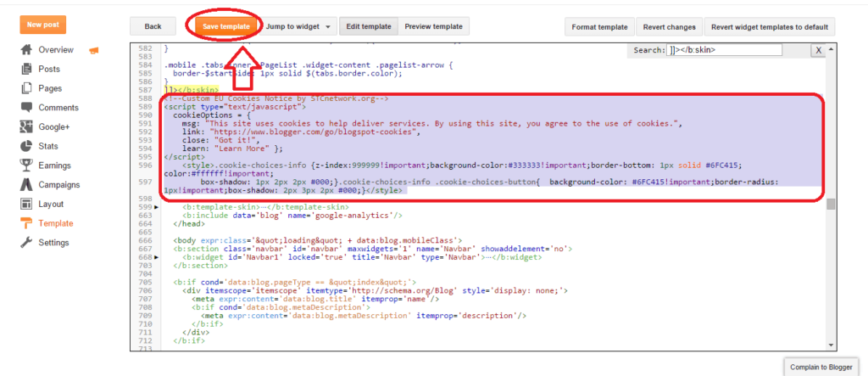Click the Posts document icon

pyautogui.click(x=26, y=70)
